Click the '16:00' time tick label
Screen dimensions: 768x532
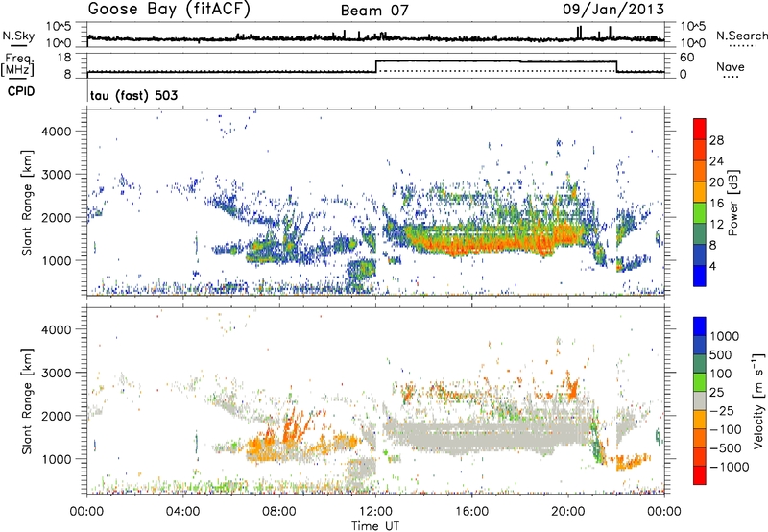click(471, 512)
